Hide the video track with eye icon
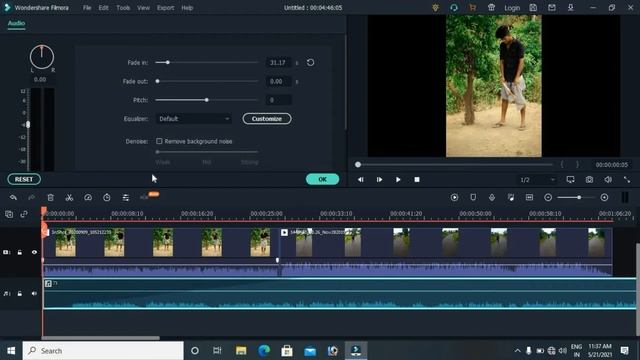This screenshot has width=640, height=360. click(34, 252)
